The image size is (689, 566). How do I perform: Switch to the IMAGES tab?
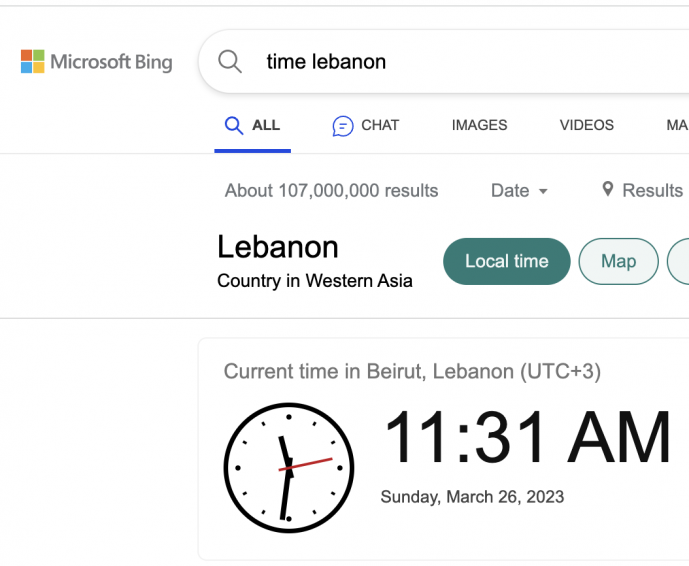coord(479,125)
